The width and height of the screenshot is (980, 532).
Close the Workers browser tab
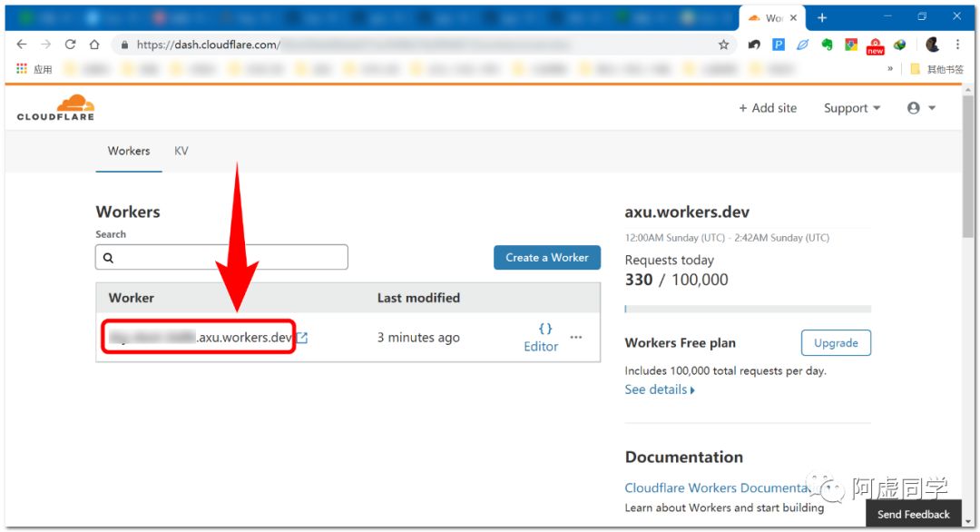click(x=793, y=18)
